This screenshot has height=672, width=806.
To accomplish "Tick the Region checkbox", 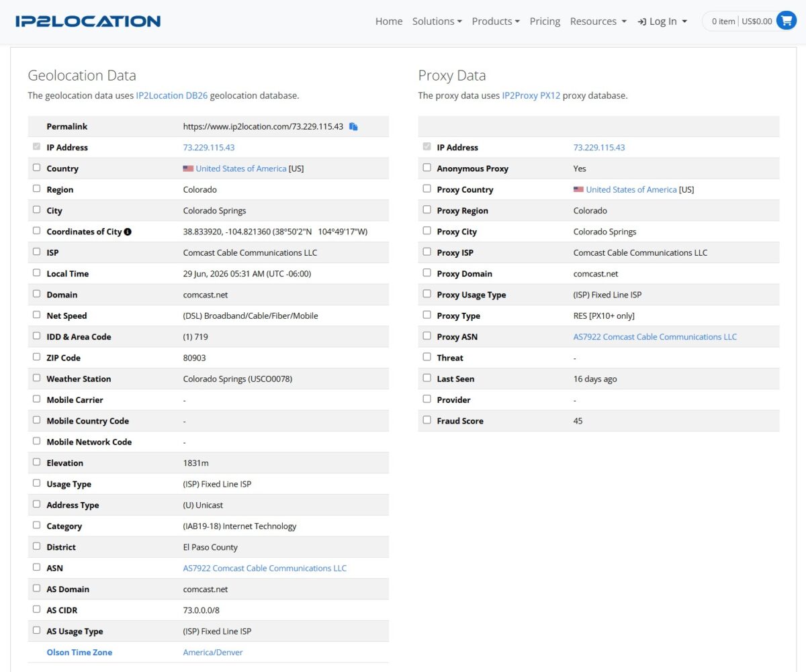I will 36,189.
